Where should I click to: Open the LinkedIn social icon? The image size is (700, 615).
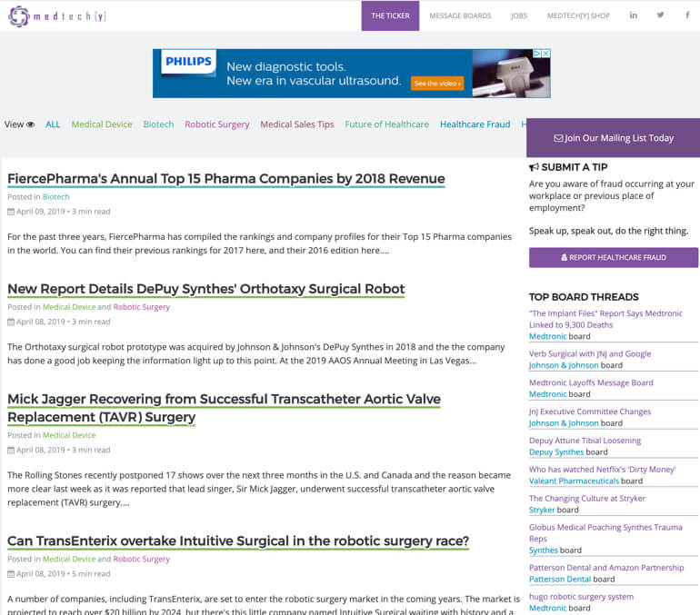tap(634, 15)
